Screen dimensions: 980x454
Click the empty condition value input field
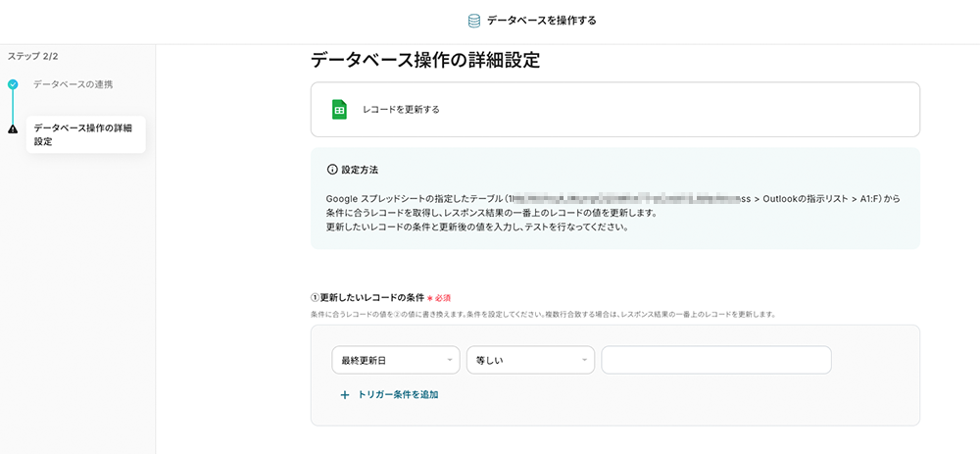tap(716, 361)
